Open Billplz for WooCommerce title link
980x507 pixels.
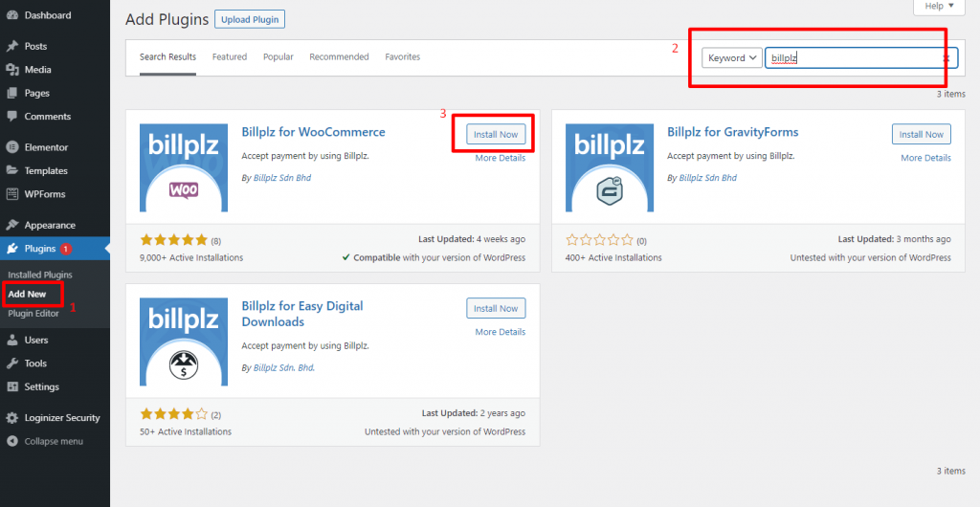tap(314, 132)
